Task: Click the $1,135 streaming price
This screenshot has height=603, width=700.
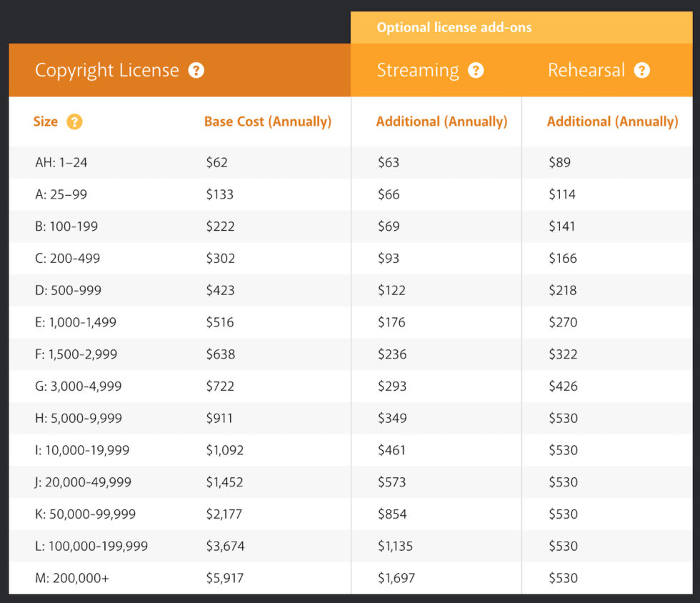Action: pyautogui.click(x=396, y=546)
